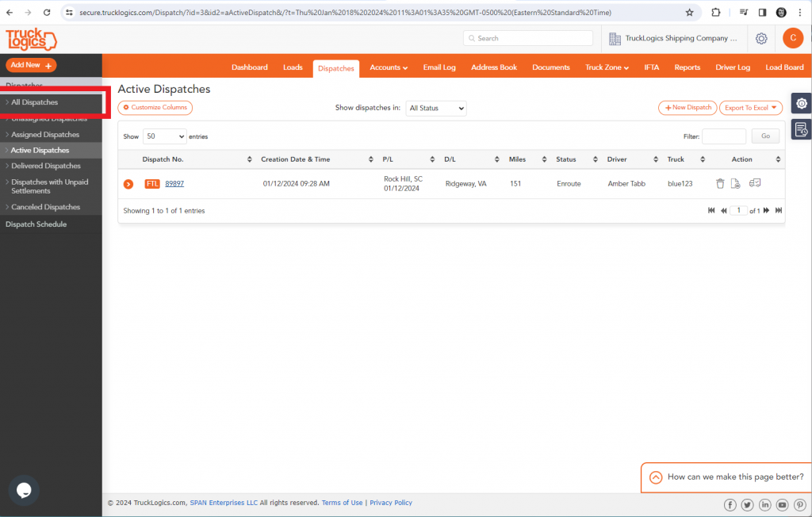Open SPAN Enterprises LLC link

click(224, 503)
